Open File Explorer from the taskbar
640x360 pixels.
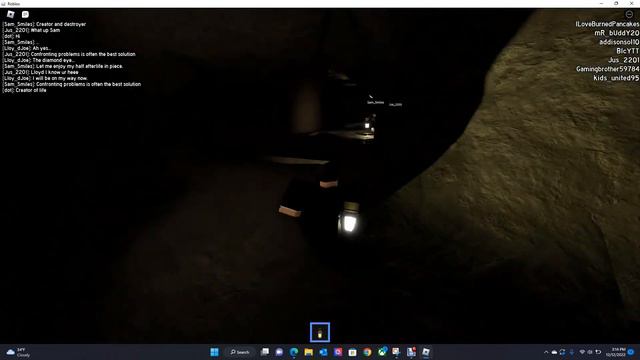(x=309, y=352)
